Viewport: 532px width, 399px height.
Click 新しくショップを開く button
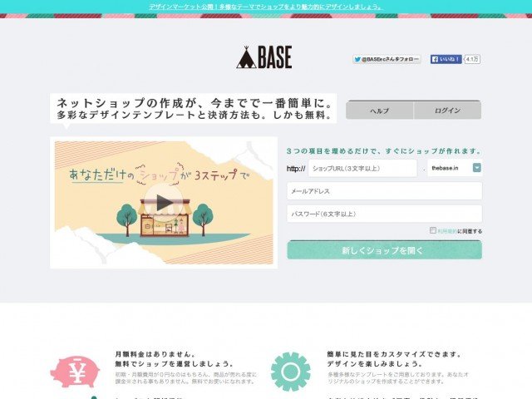(384, 250)
